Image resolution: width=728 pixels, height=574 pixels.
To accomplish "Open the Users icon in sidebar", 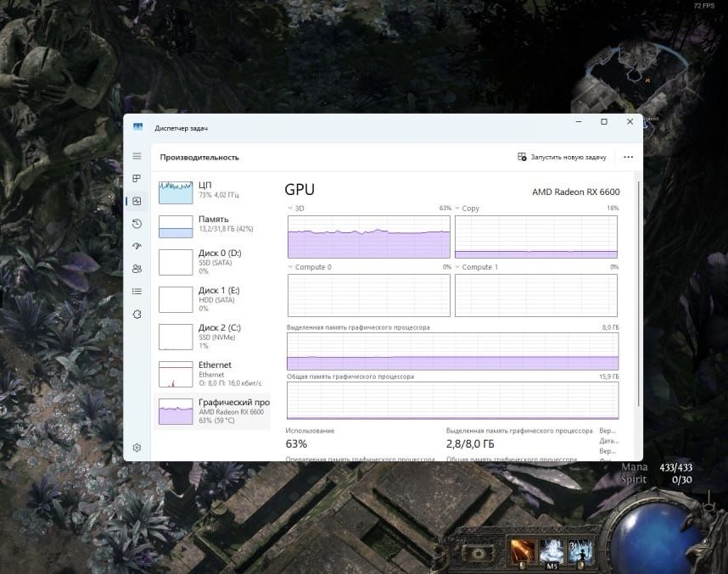I will pos(137,269).
